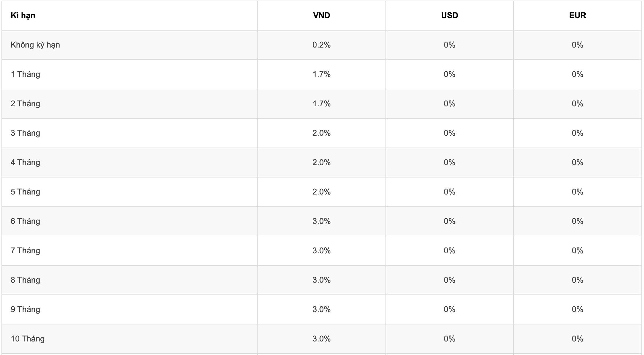Click the USD rate for 3 Tháng
This screenshot has width=644, height=355.
pos(450,133)
